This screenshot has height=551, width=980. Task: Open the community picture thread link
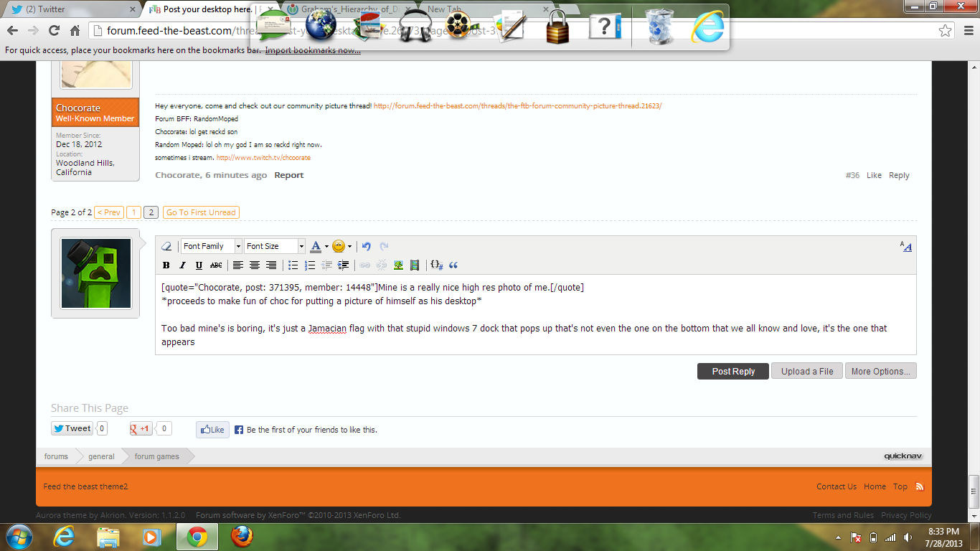click(517, 105)
